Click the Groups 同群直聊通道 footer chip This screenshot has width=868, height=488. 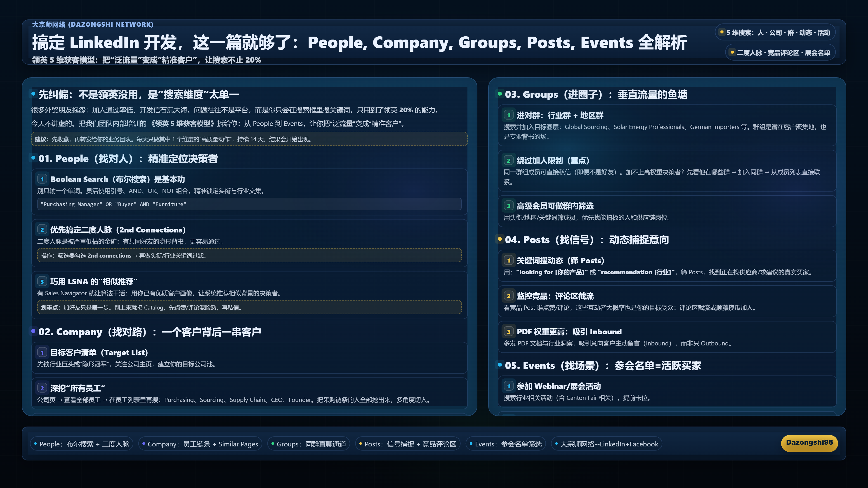[x=309, y=444]
